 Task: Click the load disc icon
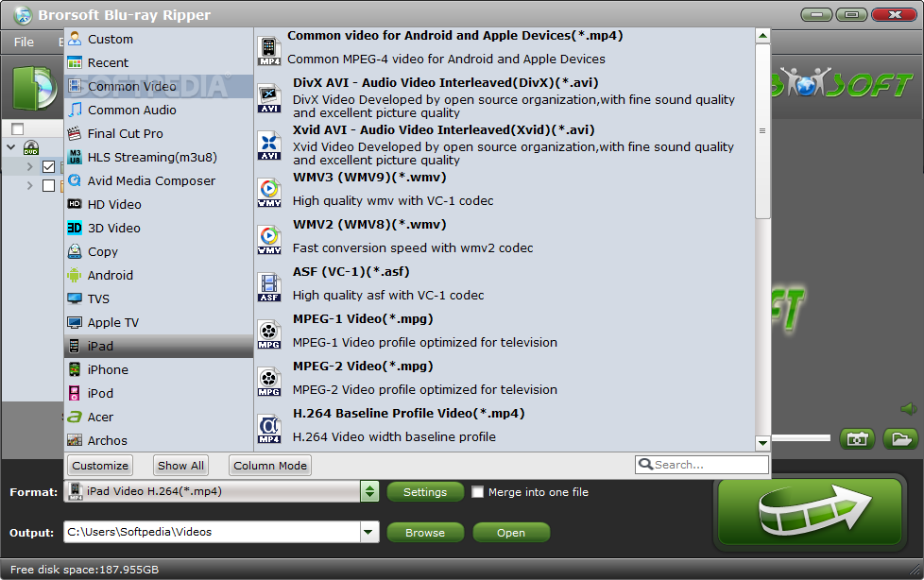coord(34,89)
